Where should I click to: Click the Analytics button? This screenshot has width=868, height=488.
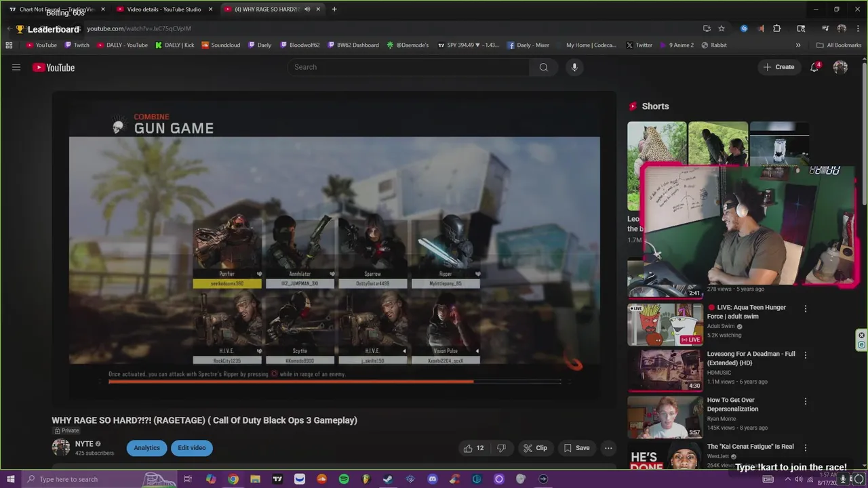146,448
